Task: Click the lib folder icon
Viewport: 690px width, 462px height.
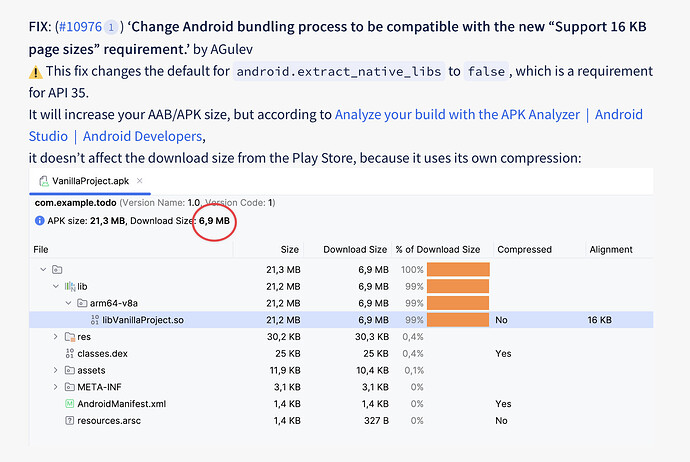Action: click(x=69, y=286)
